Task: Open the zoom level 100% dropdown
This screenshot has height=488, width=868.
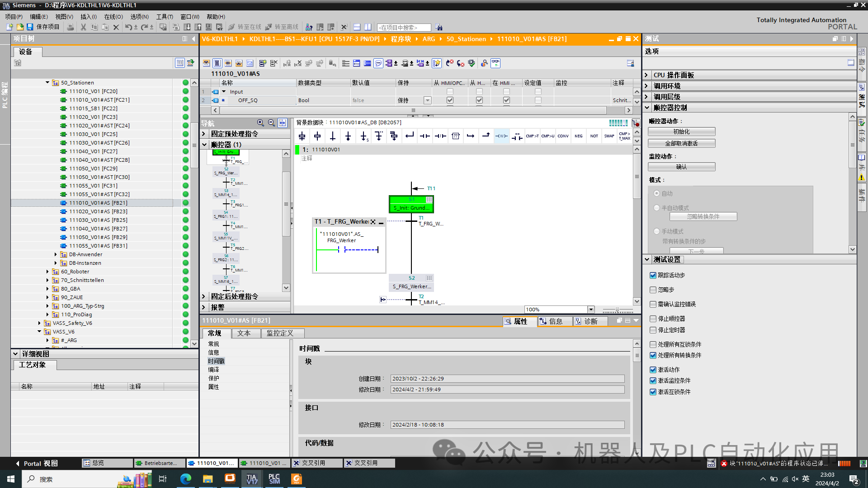Action: (x=591, y=310)
